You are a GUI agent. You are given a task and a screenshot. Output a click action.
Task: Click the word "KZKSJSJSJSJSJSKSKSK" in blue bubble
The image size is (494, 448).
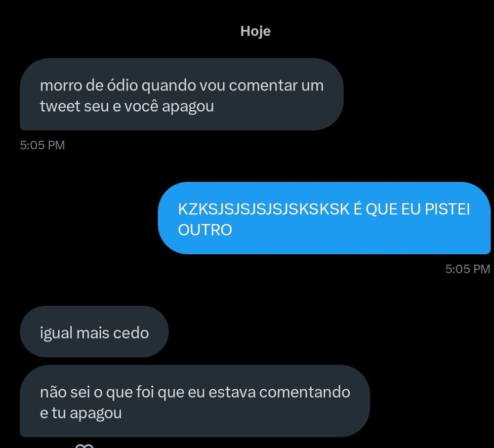(264, 209)
